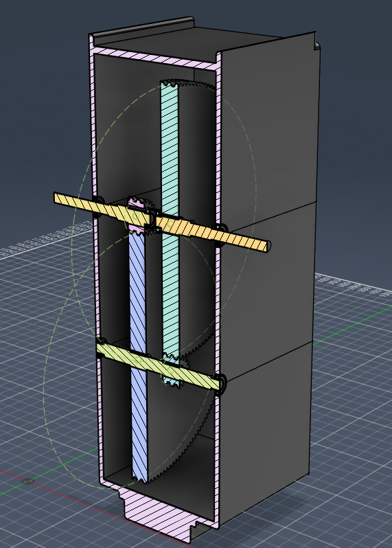
Task: Select the orange shaft protruding from right side
Action: (213, 233)
